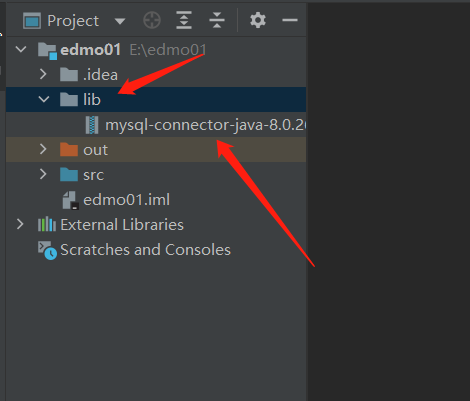Select the edmo01.iml file
This screenshot has height=401, width=470.
pyautogui.click(x=156, y=200)
